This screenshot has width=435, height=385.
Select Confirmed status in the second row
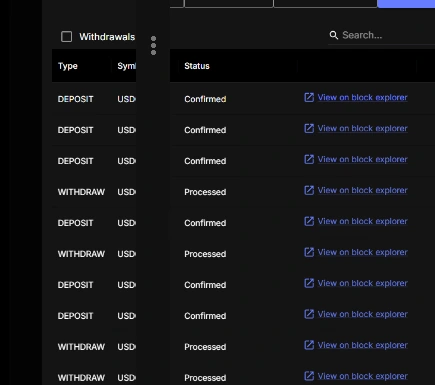(205, 130)
